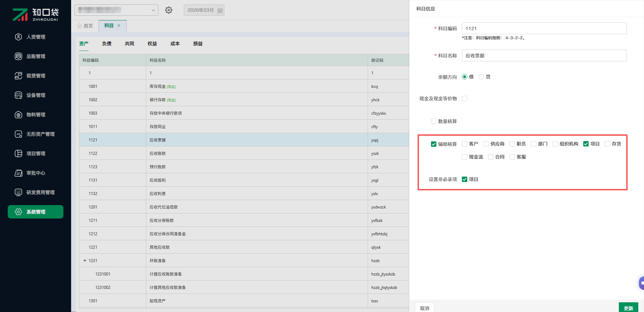The width and height of the screenshot is (644, 312).
Task: Check the 组织机构 auxiliary checkbox
Action: tap(555, 144)
